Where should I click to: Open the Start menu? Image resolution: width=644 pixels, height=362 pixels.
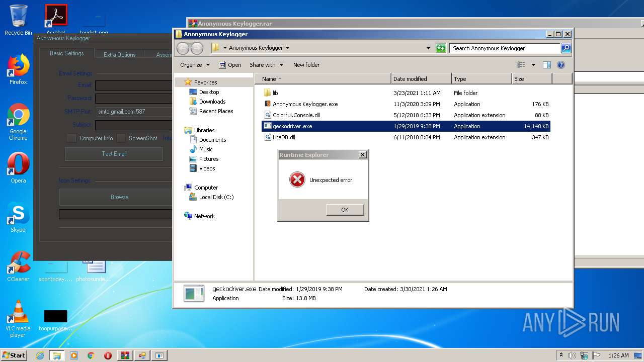point(14,355)
